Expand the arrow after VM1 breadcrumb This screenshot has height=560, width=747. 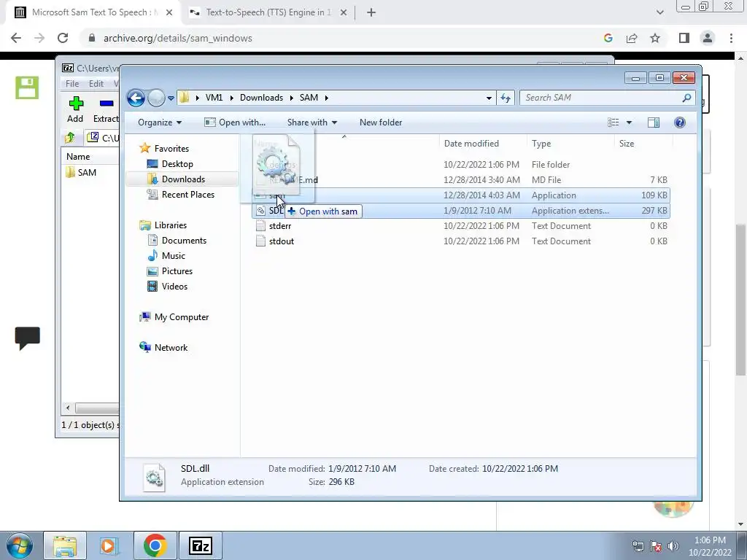231,98
